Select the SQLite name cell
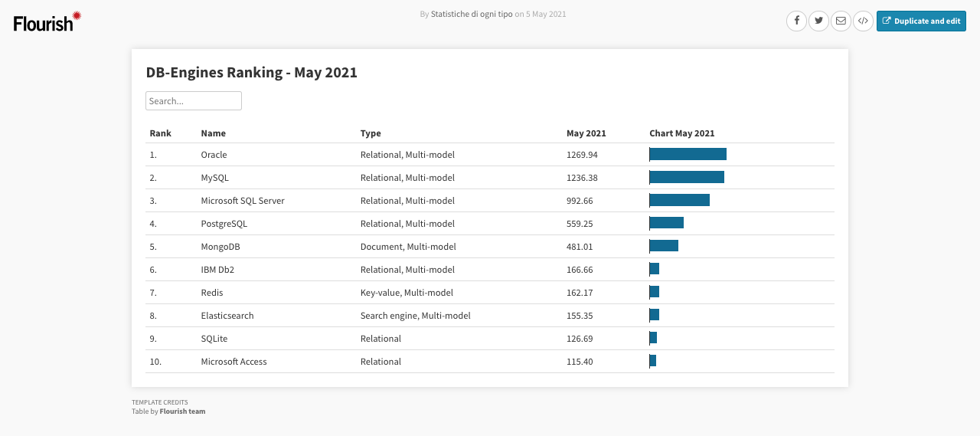980x436 pixels. [214, 339]
